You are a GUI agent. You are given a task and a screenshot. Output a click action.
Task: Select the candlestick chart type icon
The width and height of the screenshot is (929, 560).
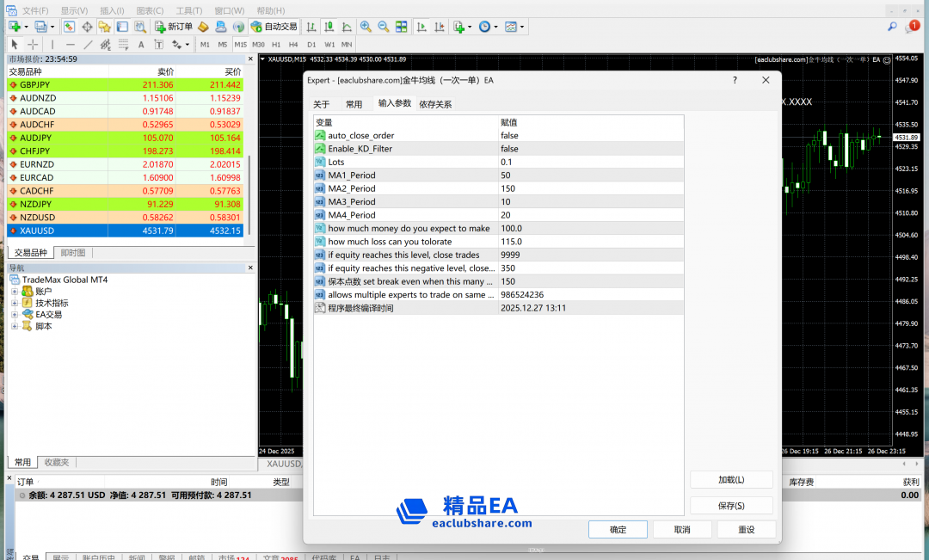pos(329,27)
